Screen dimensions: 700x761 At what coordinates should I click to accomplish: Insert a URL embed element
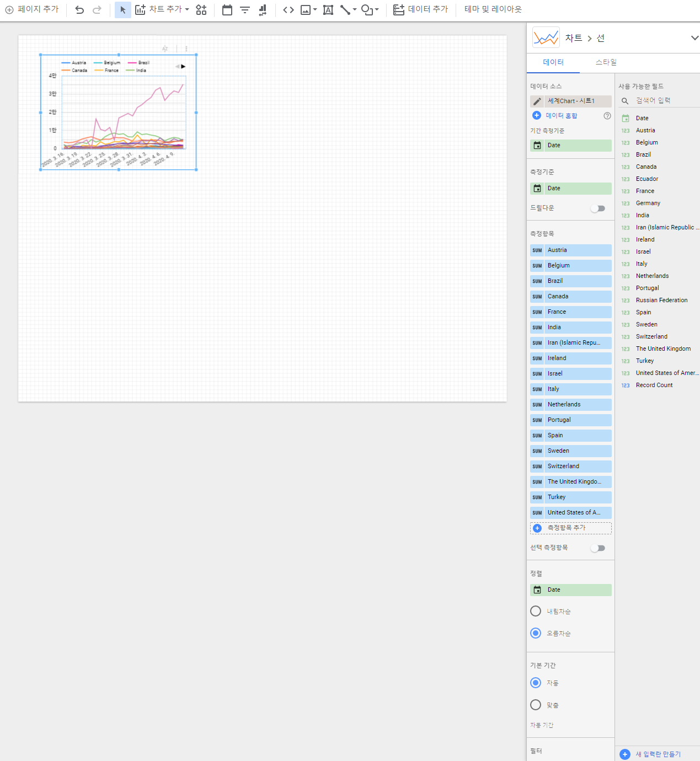pyautogui.click(x=288, y=9)
